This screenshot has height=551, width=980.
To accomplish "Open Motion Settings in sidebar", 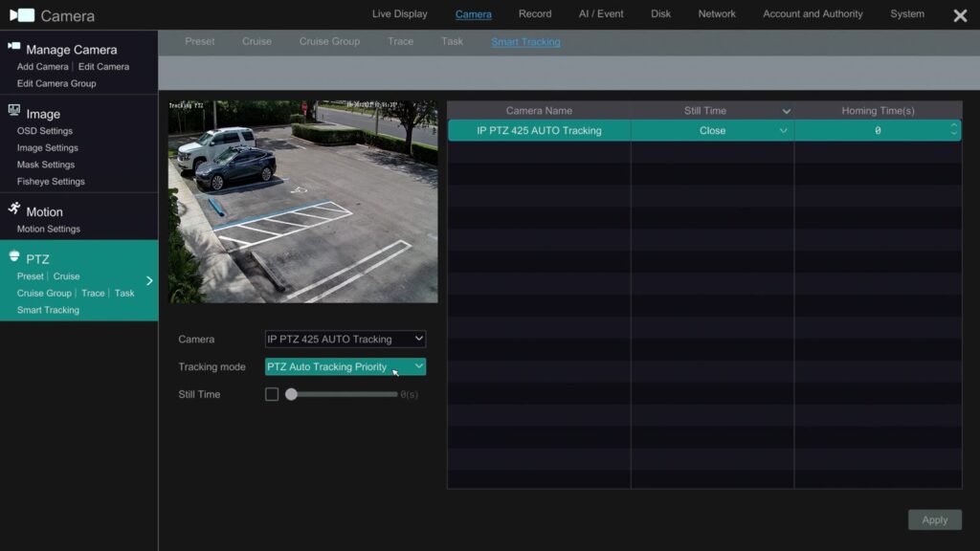I will coord(48,229).
